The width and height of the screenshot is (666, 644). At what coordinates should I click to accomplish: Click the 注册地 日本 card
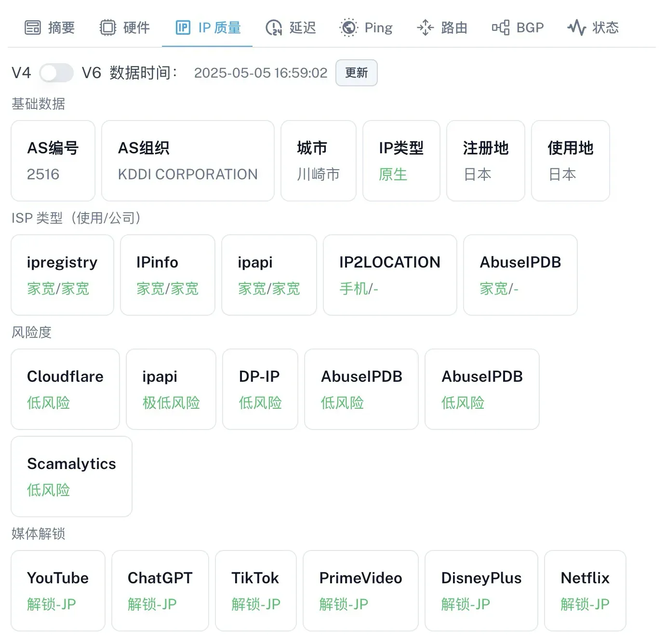486,161
